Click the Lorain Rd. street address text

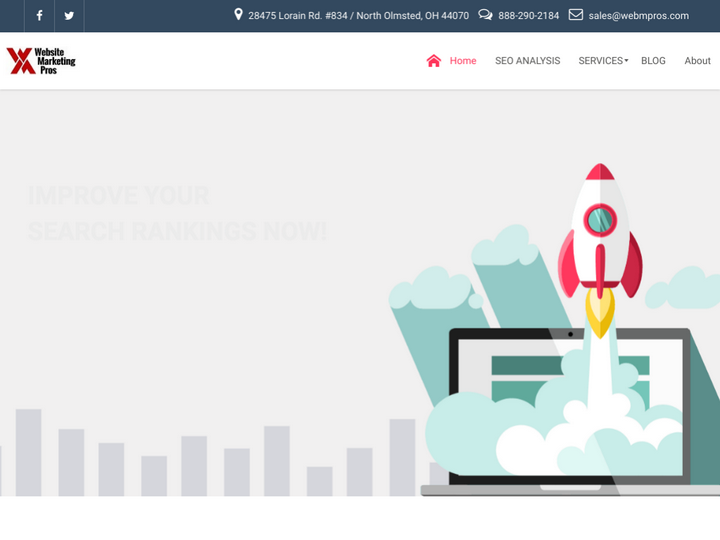coord(358,16)
